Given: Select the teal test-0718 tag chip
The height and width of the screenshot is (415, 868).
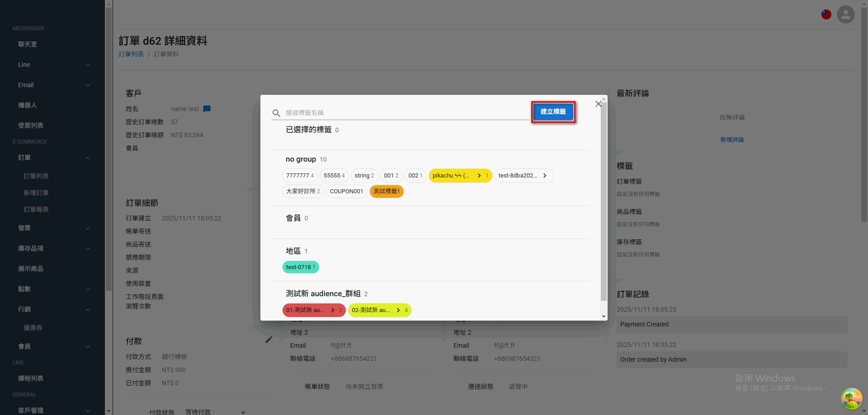Looking at the screenshot, I should (x=301, y=267).
